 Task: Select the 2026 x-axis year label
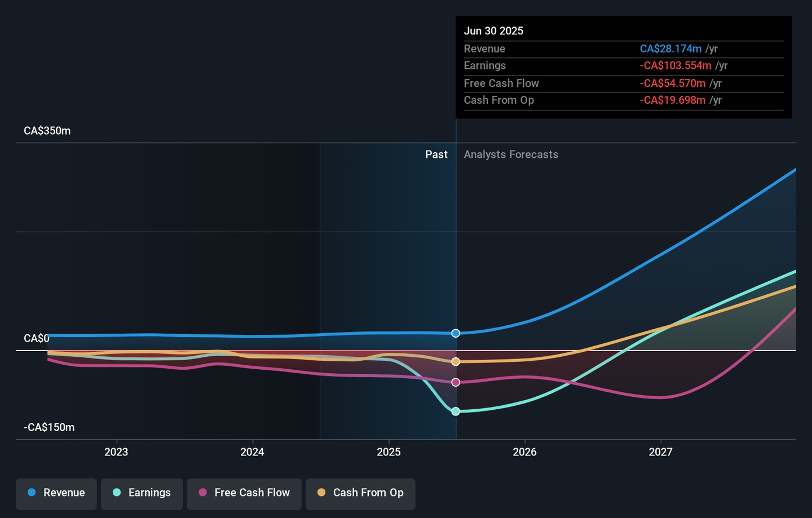[524, 452]
